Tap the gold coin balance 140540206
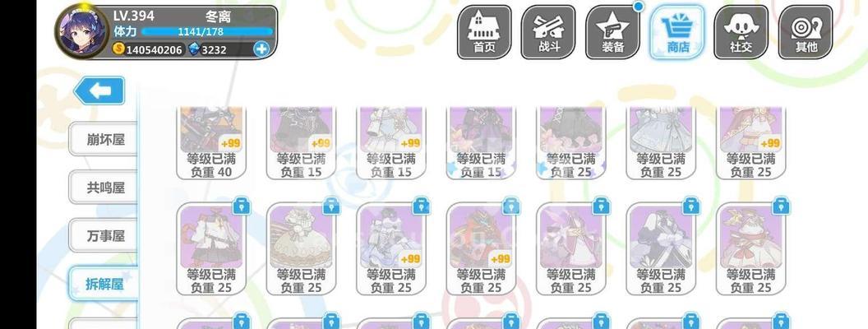The height and width of the screenshot is (329, 868). (x=148, y=49)
